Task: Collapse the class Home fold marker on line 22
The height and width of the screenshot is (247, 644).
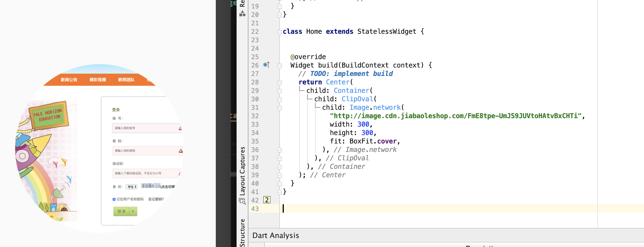Action: pyautogui.click(x=279, y=32)
